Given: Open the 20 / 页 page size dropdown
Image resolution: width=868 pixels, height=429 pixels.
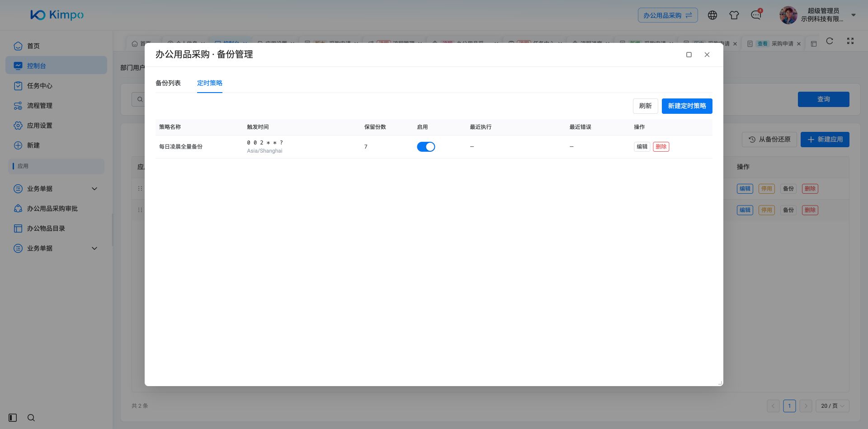Looking at the screenshot, I should click(832, 406).
